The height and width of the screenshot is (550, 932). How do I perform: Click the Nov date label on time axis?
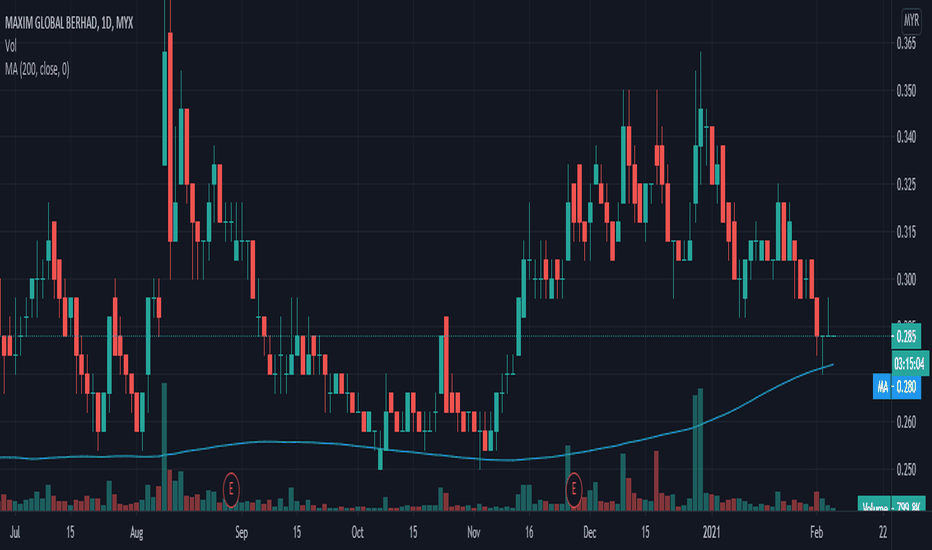pos(474,532)
